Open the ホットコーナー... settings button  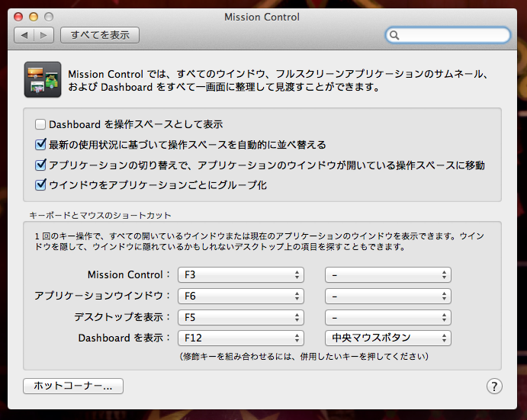coord(73,386)
